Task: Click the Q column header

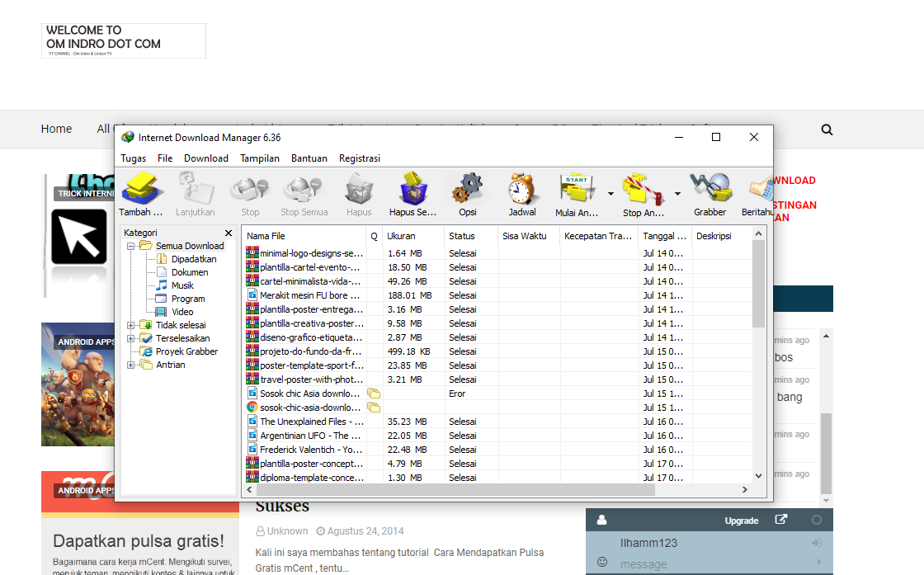Action: (x=375, y=236)
